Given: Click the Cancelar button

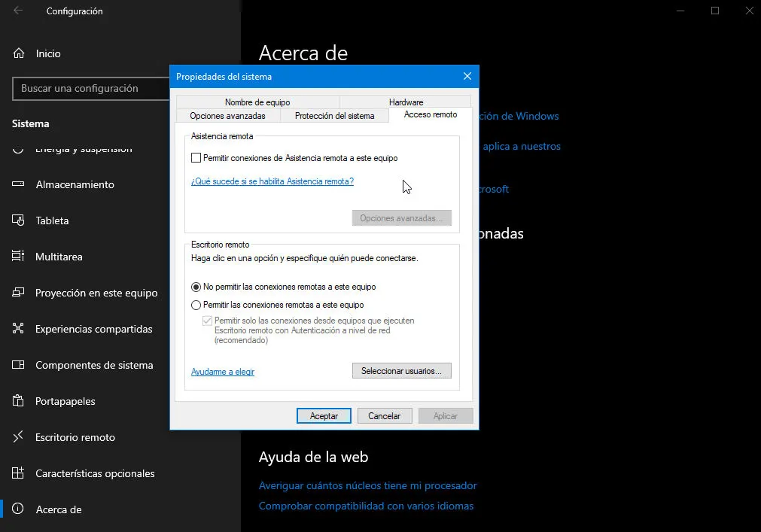Looking at the screenshot, I should 385,415.
